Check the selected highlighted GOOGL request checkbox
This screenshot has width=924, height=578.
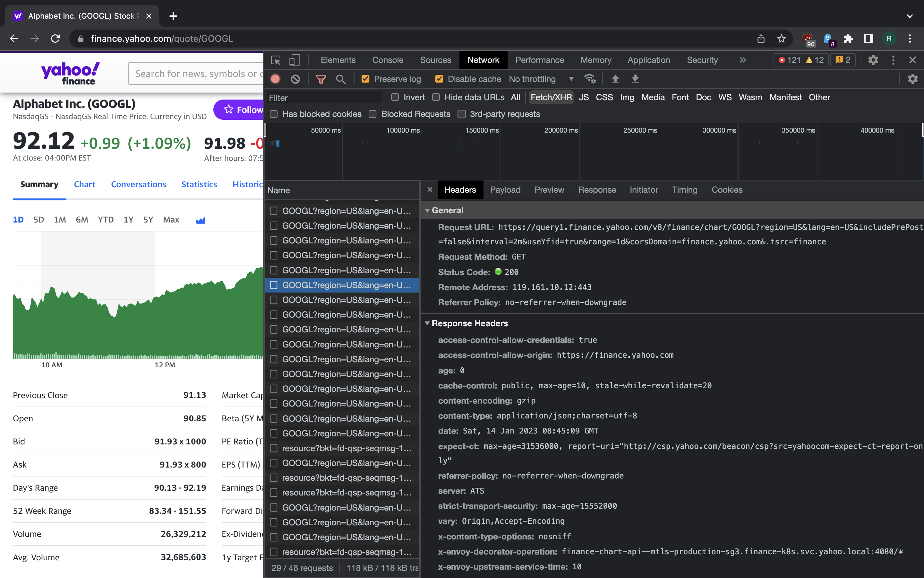[273, 285]
